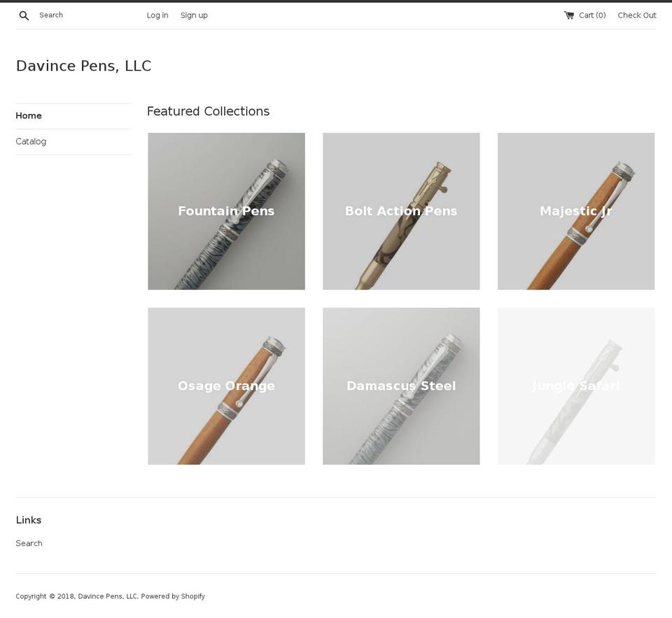View Cart (0) link

[584, 15]
